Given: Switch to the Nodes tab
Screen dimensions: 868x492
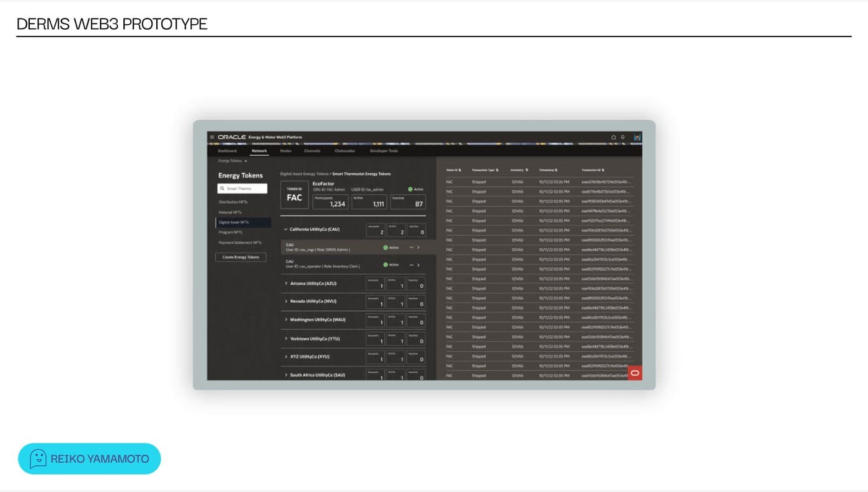Looking at the screenshot, I should pyautogui.click(x=286, y=151).
